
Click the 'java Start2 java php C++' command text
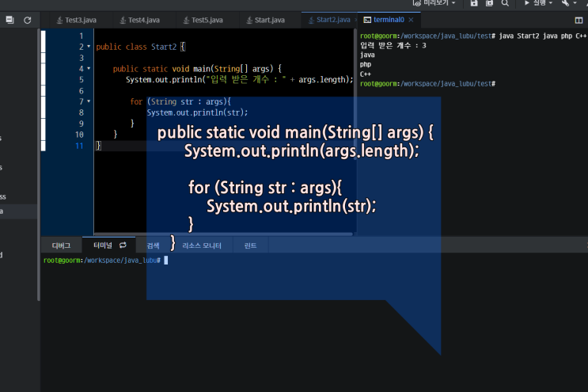(542, 36)
